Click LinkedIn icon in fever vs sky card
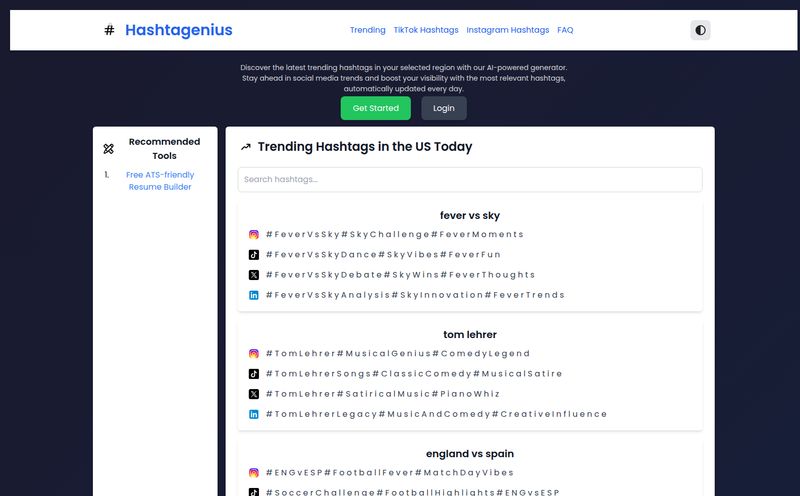This screenshot has width=800, height=496. tap(254, 295)
